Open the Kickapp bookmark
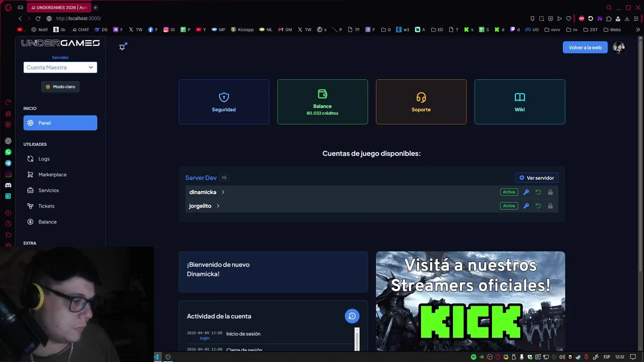The image size is (644, 362). (x=242, y=30)
